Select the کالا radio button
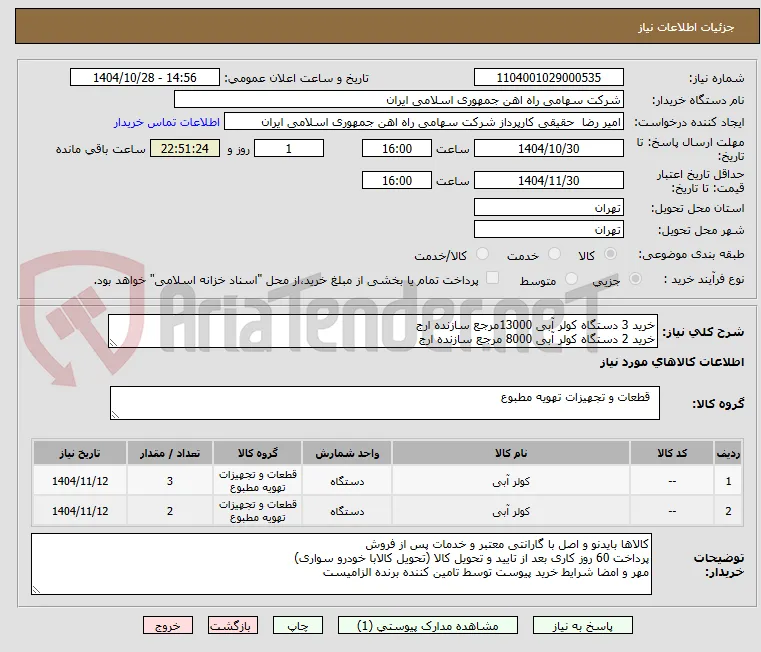Screen dimensions: 761x652 tap(611, 254)
